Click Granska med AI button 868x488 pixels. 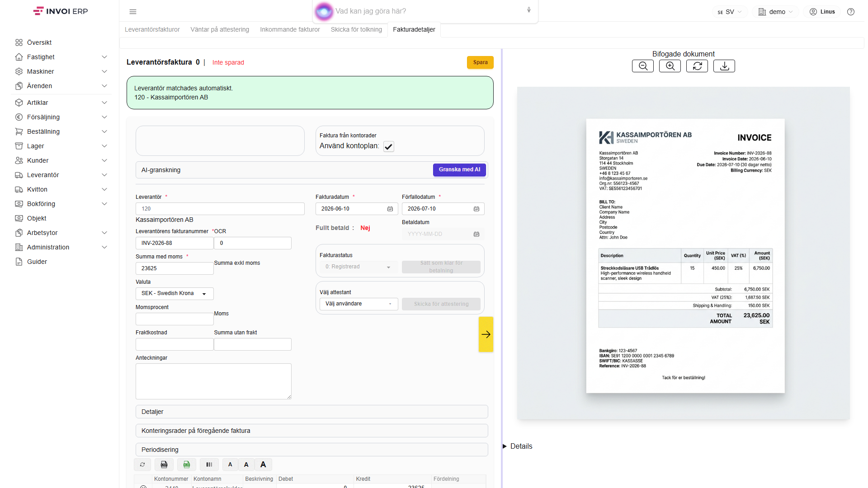pyautogui.click(x=459, y=170)
